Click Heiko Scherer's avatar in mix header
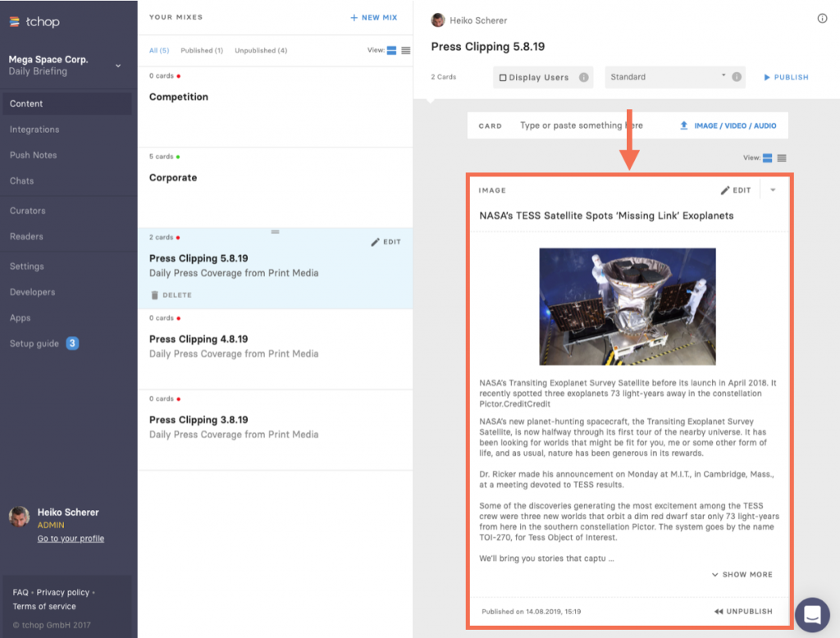The width and height of the screenshot is (840, 638). point(438,21)
